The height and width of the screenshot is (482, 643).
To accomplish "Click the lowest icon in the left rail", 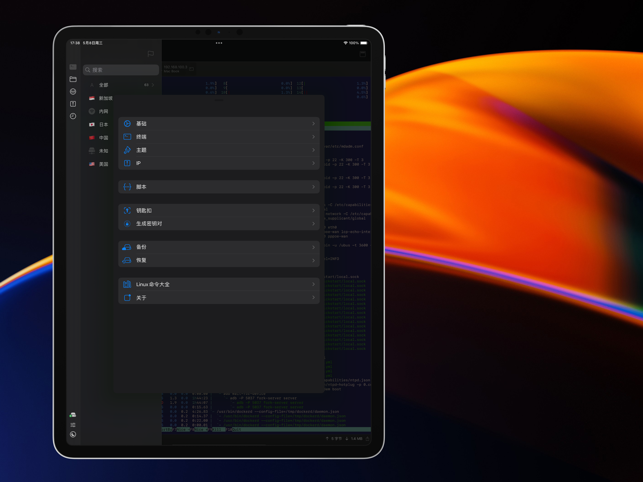I will [x=73, y=434].
